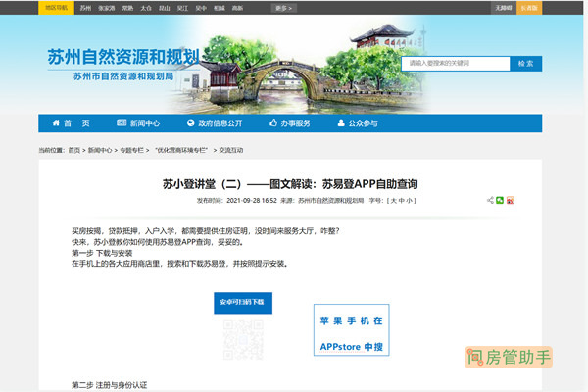The image size is (588, 392).
Task: Set font size to 中
Action: (402, 201)
